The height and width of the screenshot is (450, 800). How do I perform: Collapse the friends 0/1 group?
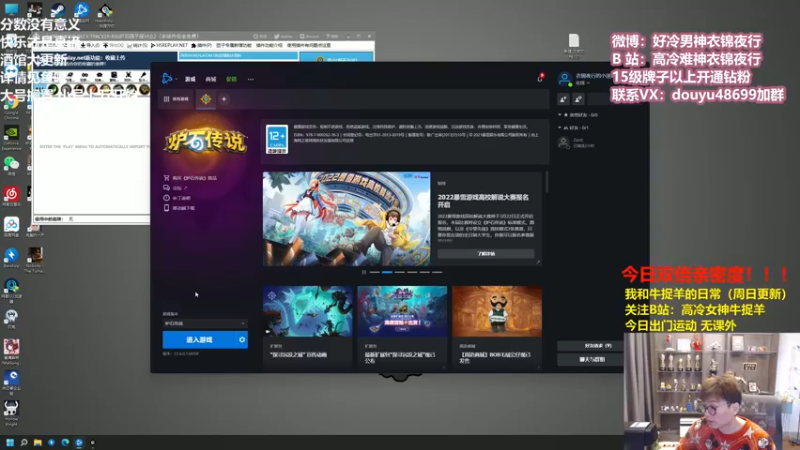[x=560, y=128]
